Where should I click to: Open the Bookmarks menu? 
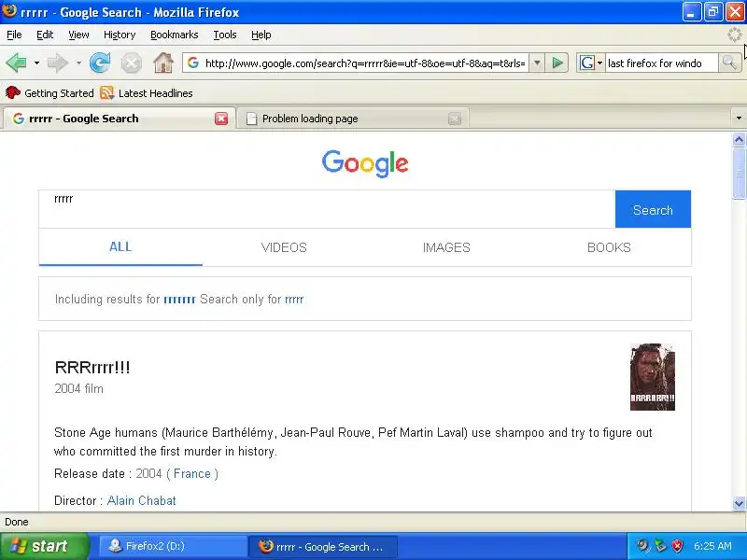pos(175,35)
